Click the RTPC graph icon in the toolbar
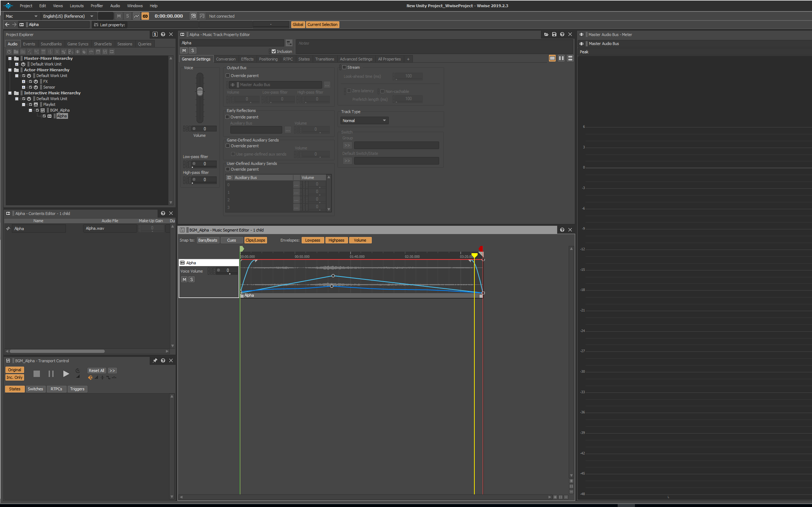 [136, 16]
